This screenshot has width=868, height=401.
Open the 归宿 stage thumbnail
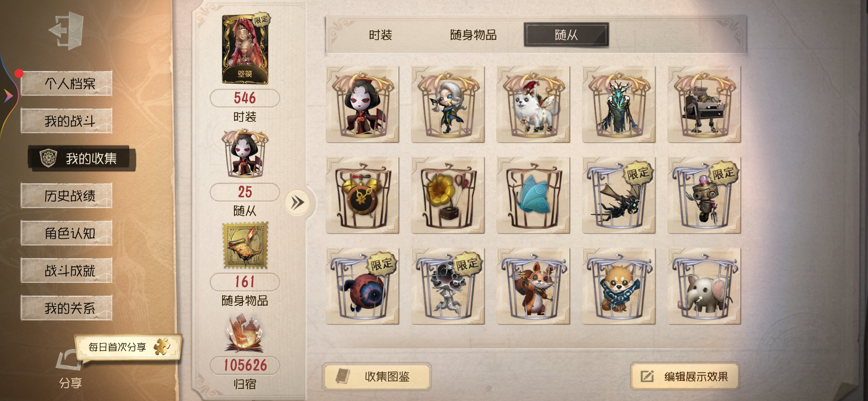click(245, 334)
